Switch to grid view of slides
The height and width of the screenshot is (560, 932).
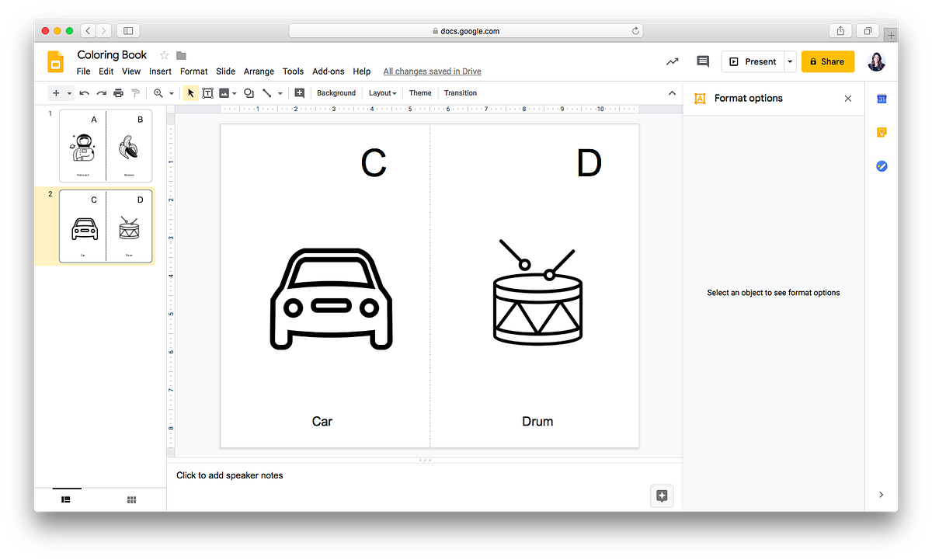point(132,500)
